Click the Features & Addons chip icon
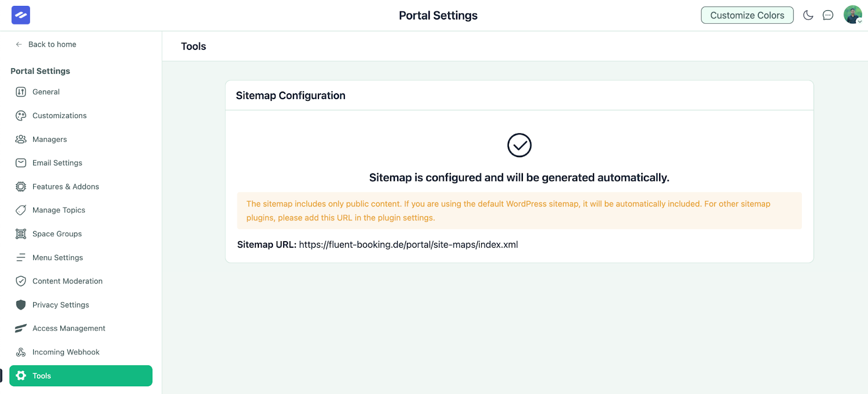The image size is (868, 394). (x=21, y=186)
